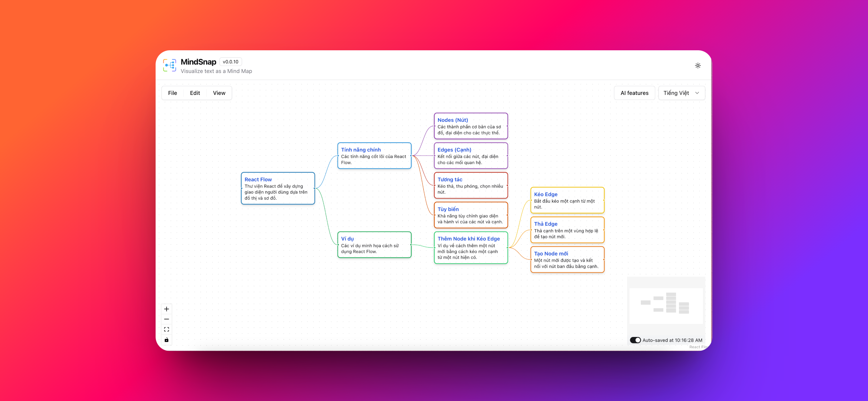Open the File menu
Viewport: 868px width, 401px height.
coord(172,93)
